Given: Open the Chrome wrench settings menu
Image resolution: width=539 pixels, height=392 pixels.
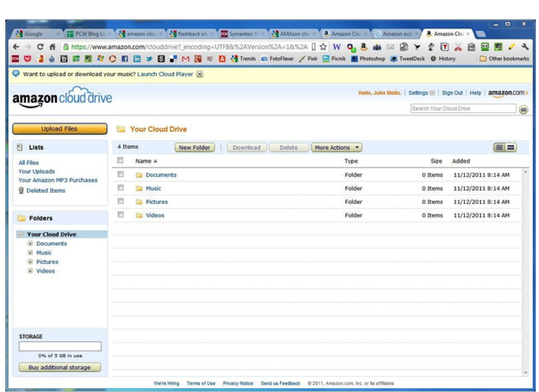Looking at the screenshot, I should pos(524,46).
